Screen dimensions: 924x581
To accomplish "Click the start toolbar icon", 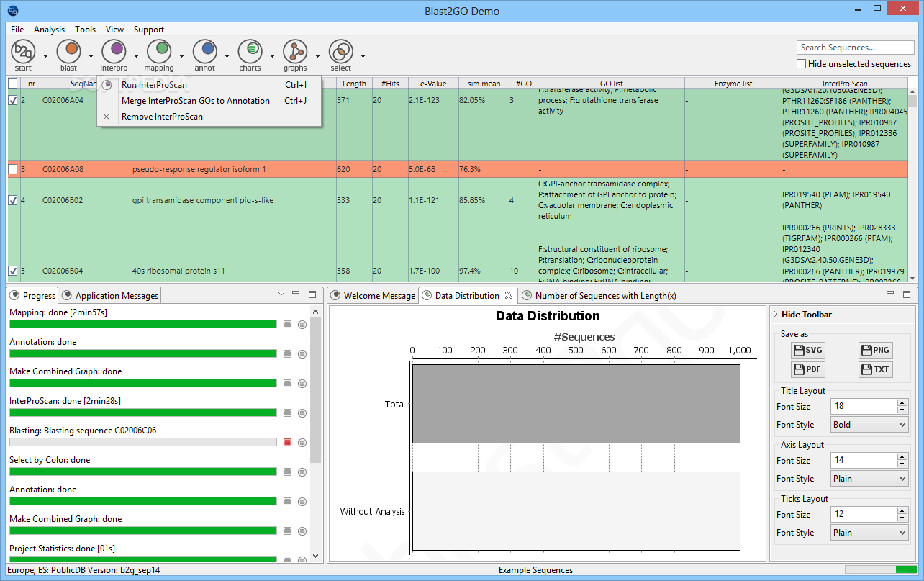I will [23, 51].
